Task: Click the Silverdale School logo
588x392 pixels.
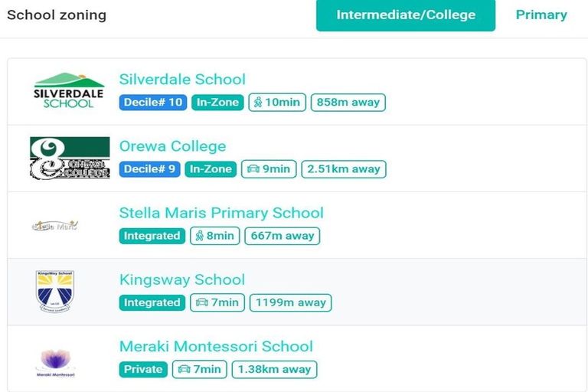Action: 69,90
